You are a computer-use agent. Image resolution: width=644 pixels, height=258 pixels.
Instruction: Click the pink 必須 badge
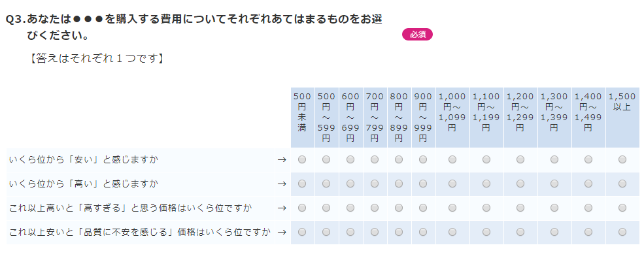(417, 35)
